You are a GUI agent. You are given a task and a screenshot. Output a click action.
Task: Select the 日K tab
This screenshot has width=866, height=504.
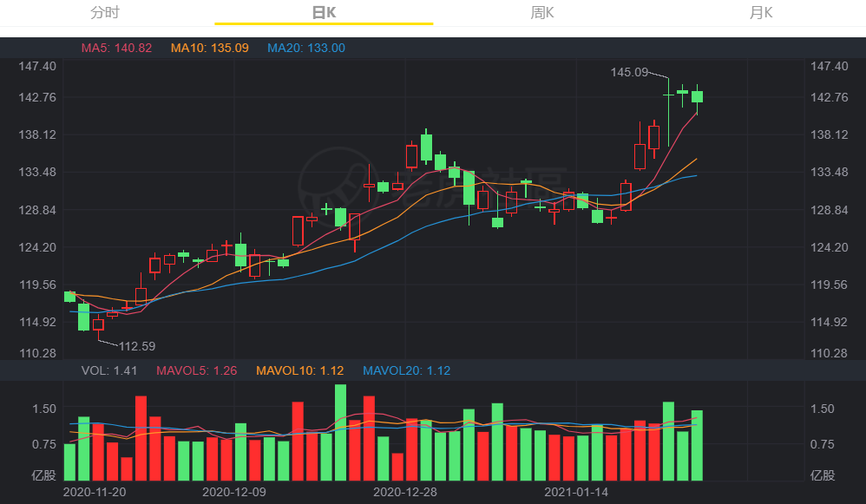[x=324, y=12]
